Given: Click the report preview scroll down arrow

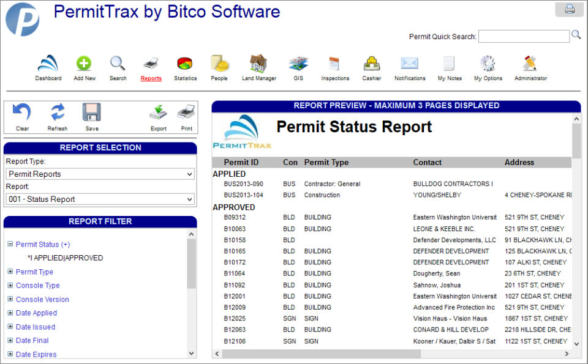Looking at the screenshot, I should pyautogui.click(x=576, y=344).
